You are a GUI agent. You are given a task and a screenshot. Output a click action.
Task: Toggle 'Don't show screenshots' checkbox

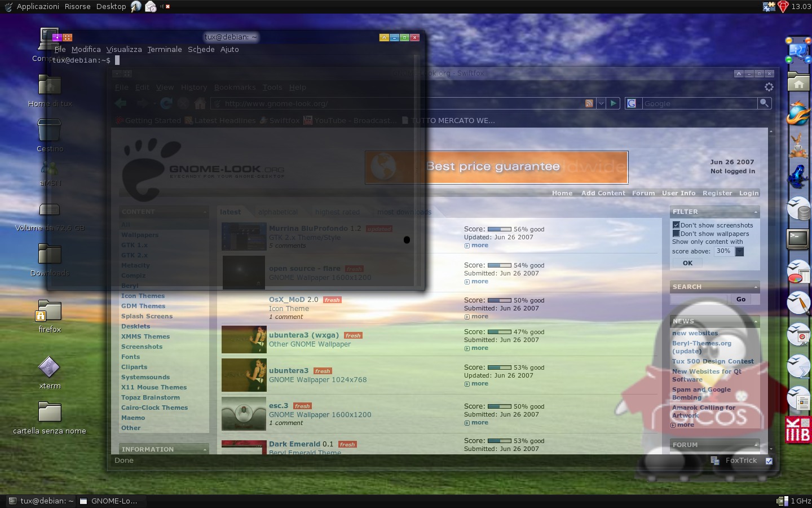[676, 225]
